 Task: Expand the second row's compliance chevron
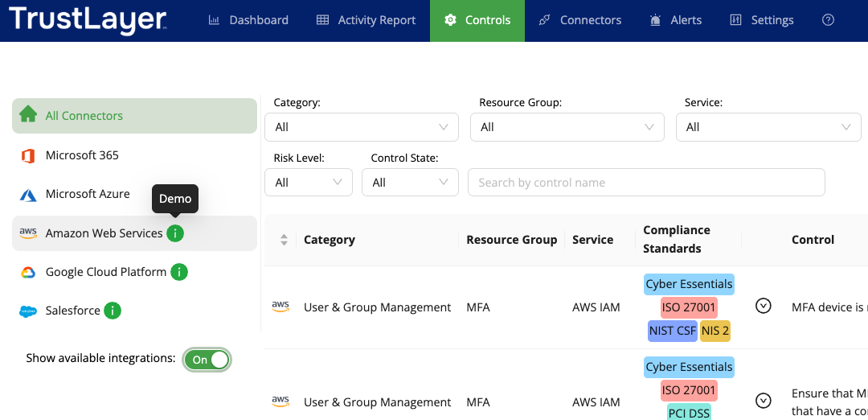(x=764, y=401)
